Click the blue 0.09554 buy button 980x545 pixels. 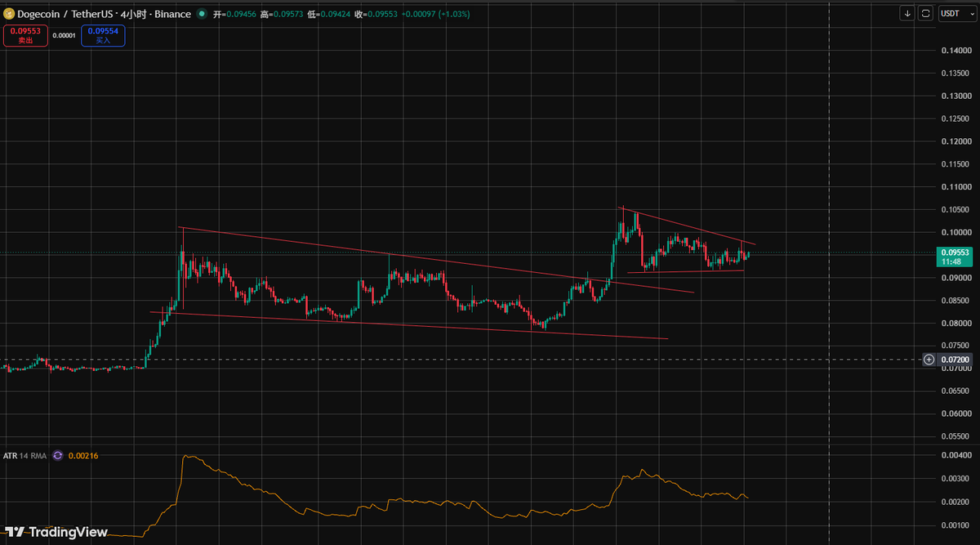103,35
